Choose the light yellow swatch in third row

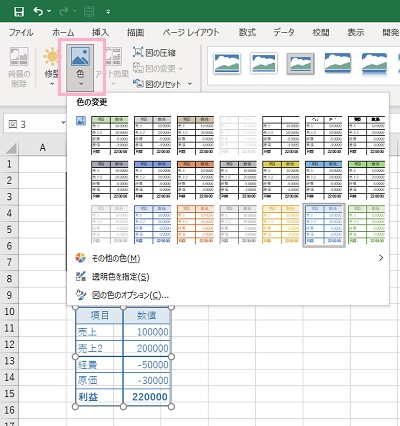pos(281,224)
